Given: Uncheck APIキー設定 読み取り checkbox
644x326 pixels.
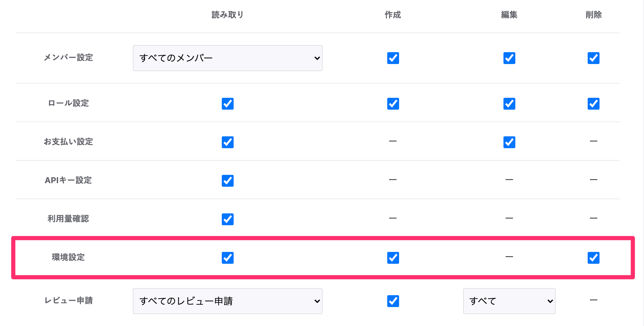Looking at the screenshot, I should coord(227,181).
